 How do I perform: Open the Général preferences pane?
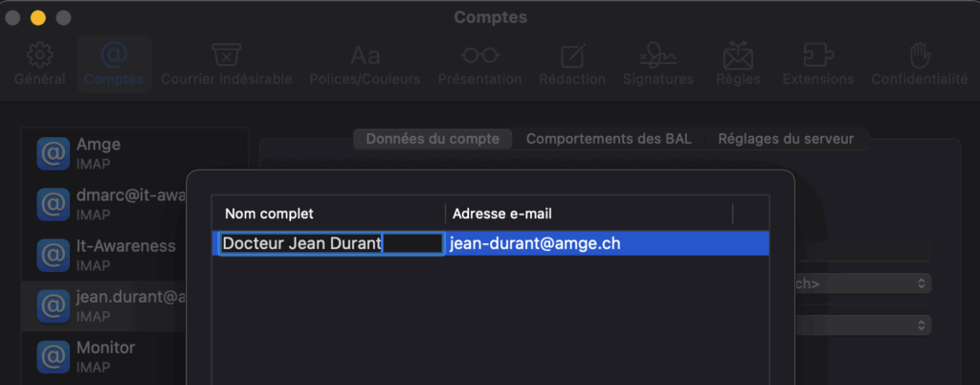(39, 63)
